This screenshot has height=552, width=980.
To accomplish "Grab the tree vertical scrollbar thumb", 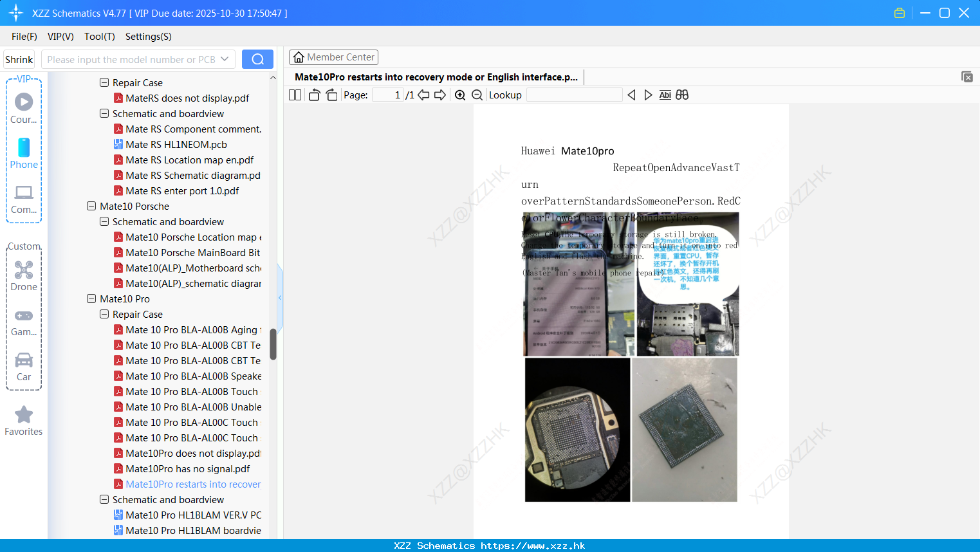I will tap(273, 344).
